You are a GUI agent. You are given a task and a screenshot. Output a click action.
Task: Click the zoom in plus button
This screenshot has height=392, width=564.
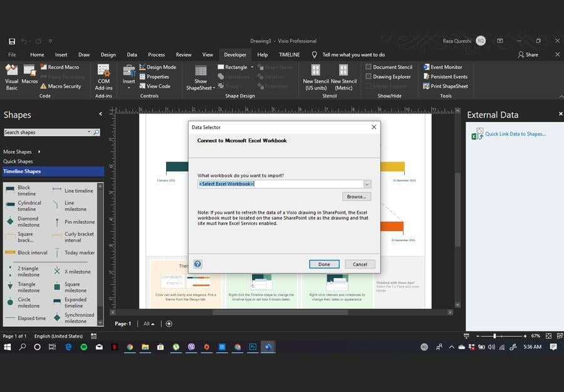(x=525, y=336)
